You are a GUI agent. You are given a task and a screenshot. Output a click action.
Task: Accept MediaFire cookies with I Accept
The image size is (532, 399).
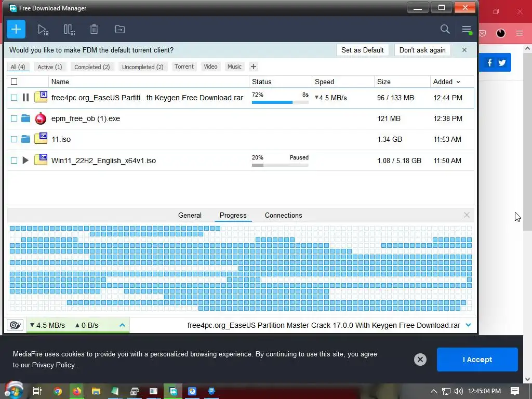tap(477, 360)
